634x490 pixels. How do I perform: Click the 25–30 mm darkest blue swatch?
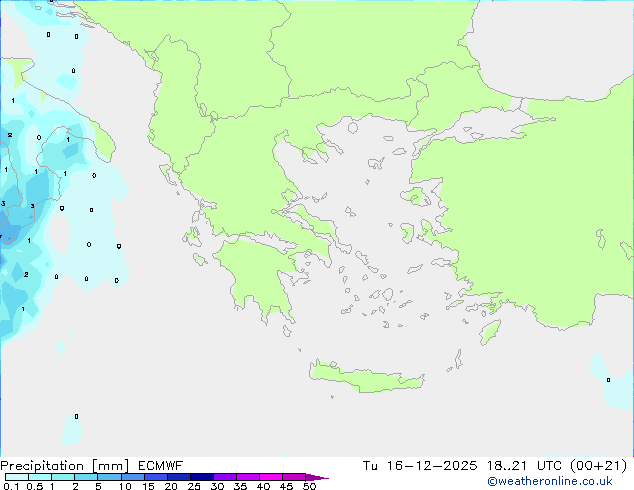click(x=202, y=477)
